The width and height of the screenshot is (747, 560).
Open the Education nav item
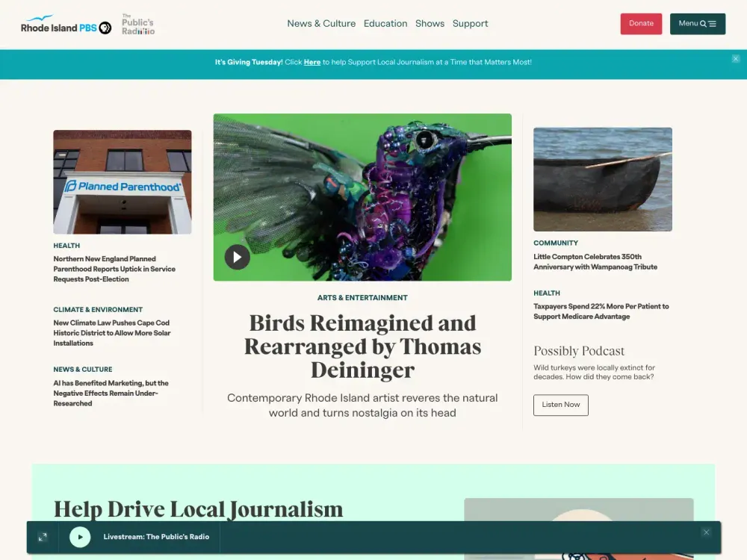click(x=385, y=24)
